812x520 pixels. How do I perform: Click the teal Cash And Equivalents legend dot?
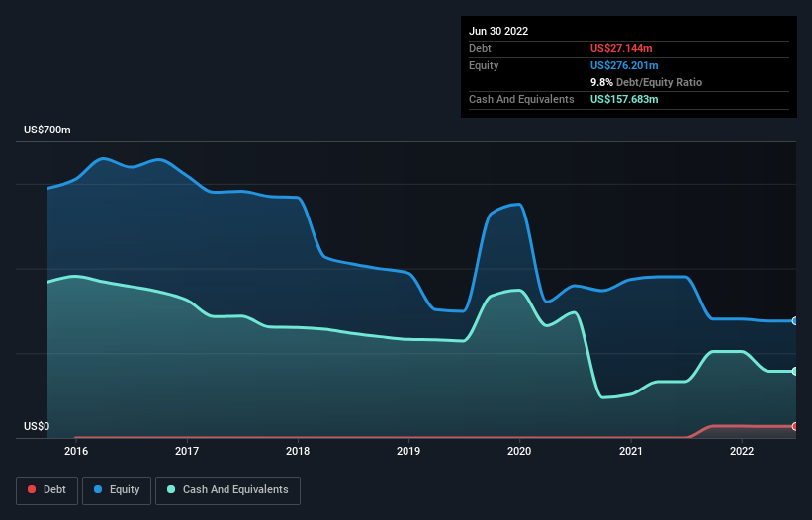pos(171,489)
